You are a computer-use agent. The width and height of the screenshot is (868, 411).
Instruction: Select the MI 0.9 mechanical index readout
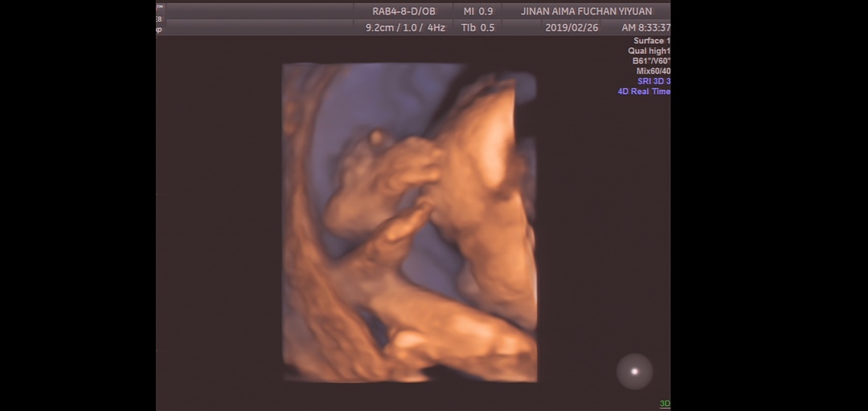coord(478,11)
